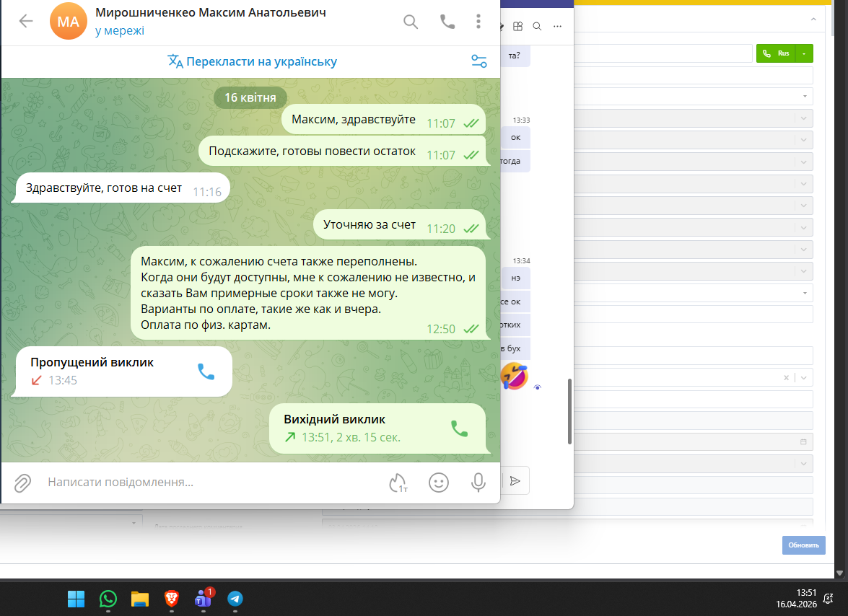Image resolution: width=848 pixels, height=616 pixels.
Task: Collapse the CRM panel with top chevron
Action: coord(813,19)
